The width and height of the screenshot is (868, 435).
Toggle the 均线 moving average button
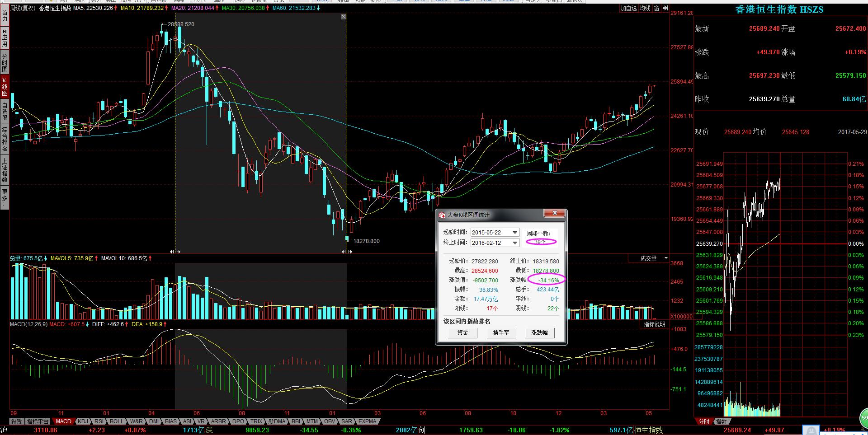pos(645,8)
